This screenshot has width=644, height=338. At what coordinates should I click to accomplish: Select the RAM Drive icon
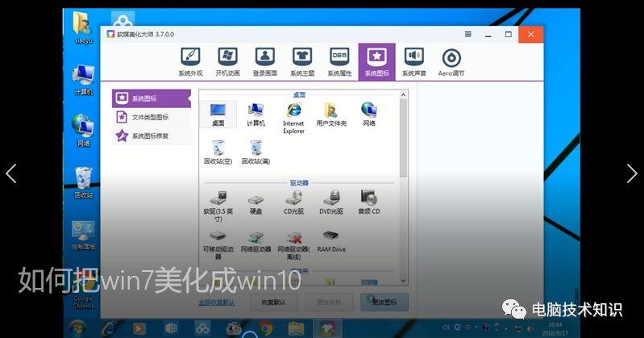[x=331, y=242]
